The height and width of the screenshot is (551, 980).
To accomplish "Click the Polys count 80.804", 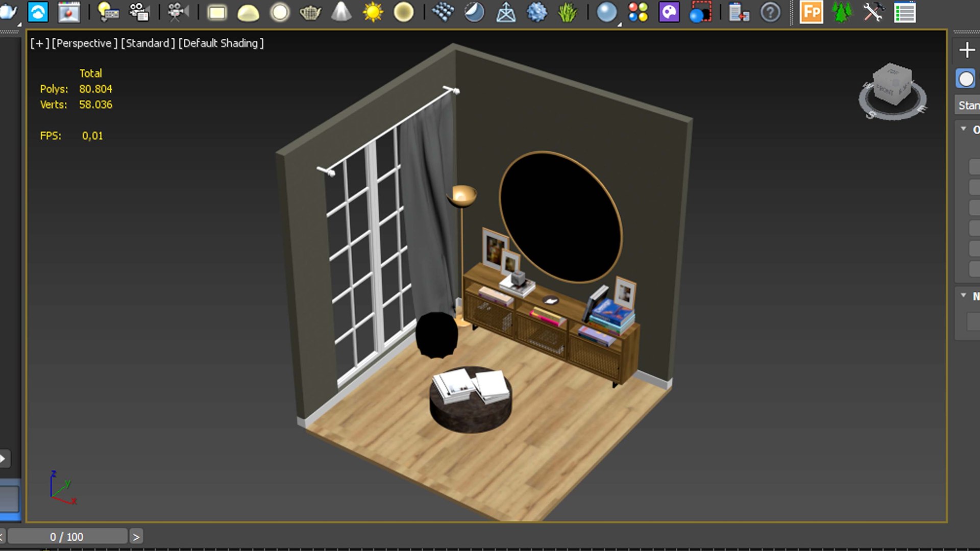I will pyautogui.click(x=95, y=89).
